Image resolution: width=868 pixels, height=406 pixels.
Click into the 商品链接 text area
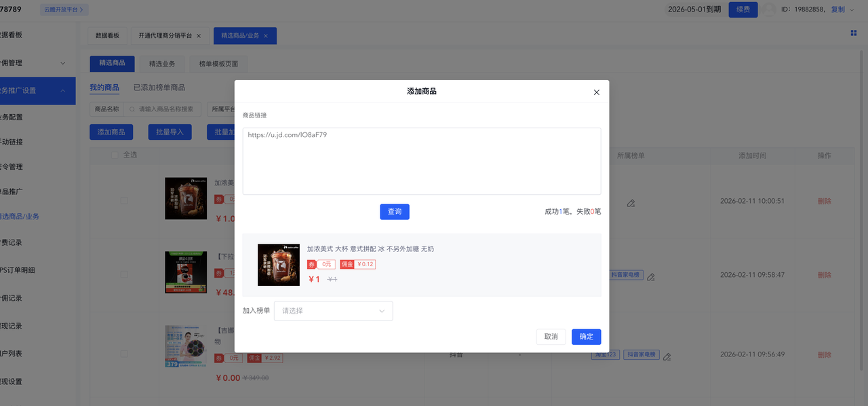tap(421, 161)
